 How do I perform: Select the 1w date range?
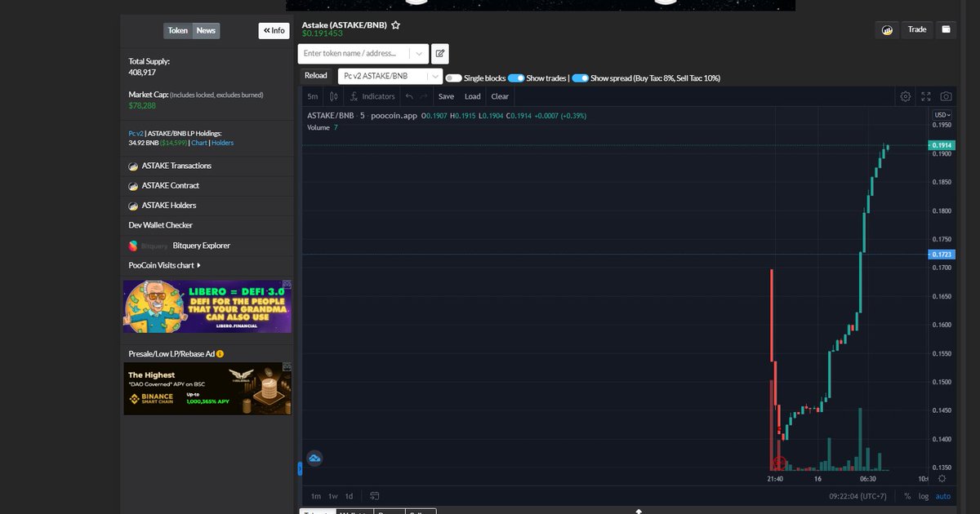(333, 496)
